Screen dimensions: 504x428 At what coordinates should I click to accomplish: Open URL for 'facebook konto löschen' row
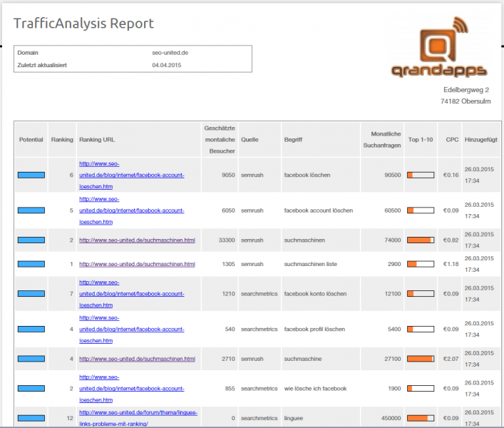pos(132,294)
